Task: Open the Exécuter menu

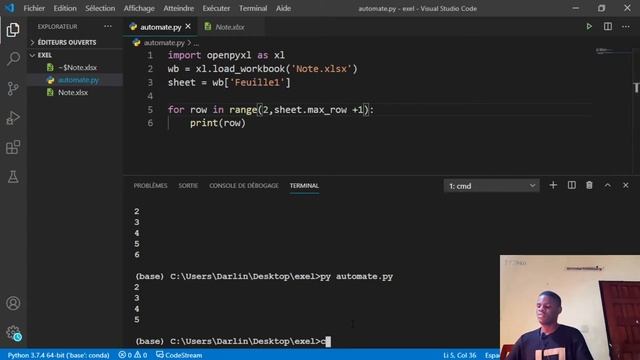Action: point(216,8)
